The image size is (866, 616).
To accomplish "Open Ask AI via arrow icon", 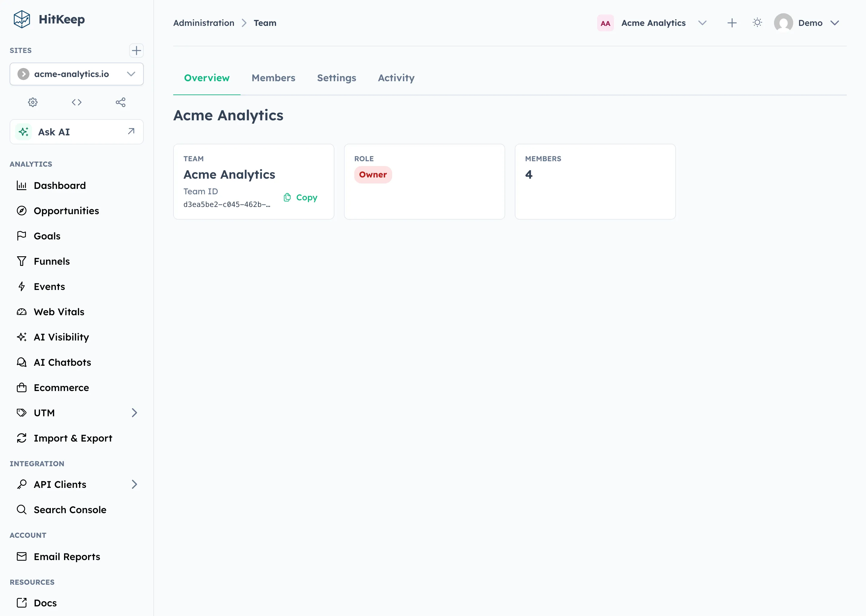I will pos(131,131).
